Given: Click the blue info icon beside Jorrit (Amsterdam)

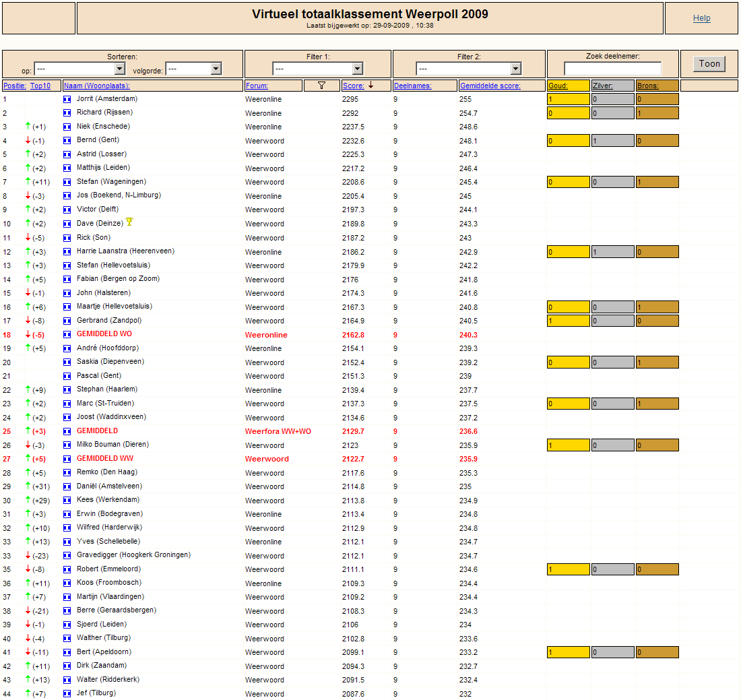Looking at the screenshot, I should click(x=67, y=99).
